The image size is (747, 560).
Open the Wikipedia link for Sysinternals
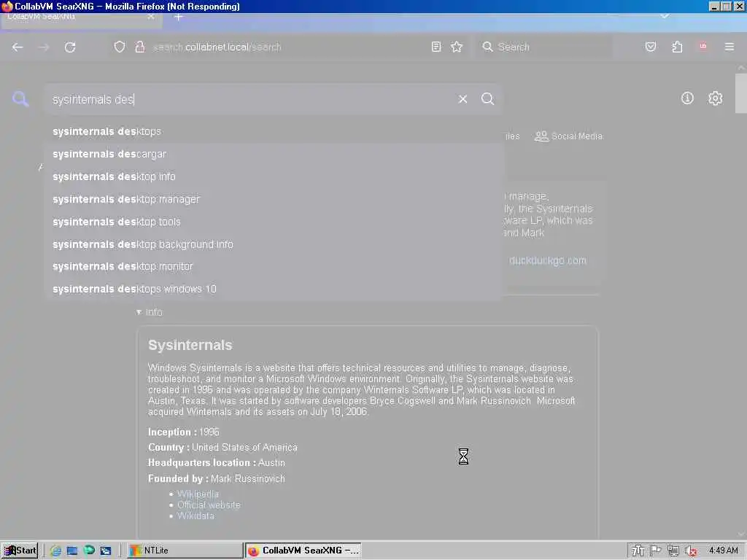(x=198, y=494)
